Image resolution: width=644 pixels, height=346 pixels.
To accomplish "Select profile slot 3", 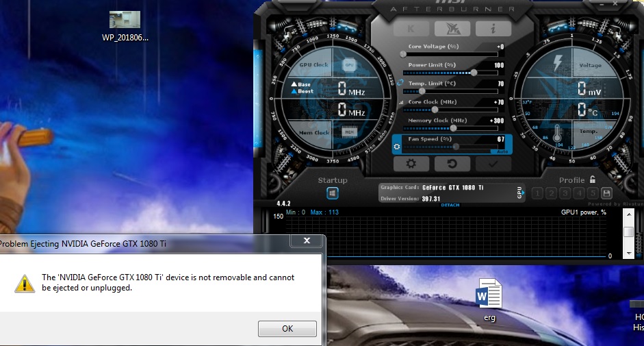I will tap(565, 193).
